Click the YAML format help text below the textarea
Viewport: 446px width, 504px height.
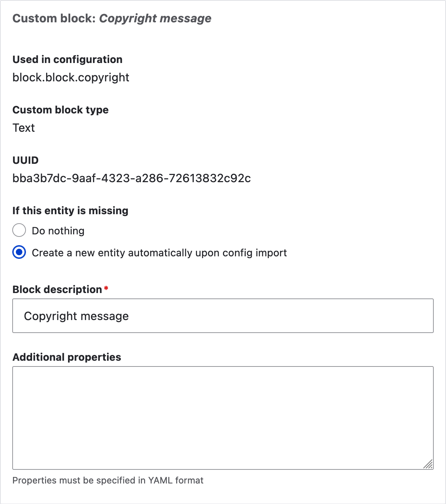tap(108, 480)
